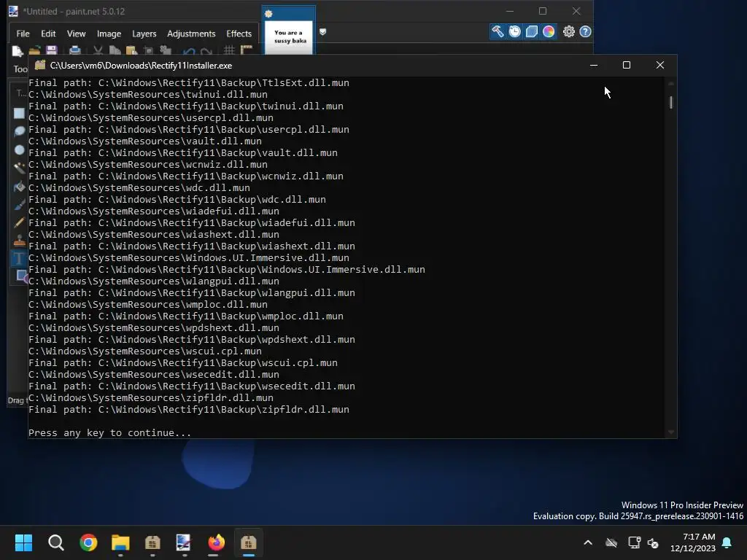
Task: Click the console scrollbar down arrow
Action: click(x=671, y=432)
